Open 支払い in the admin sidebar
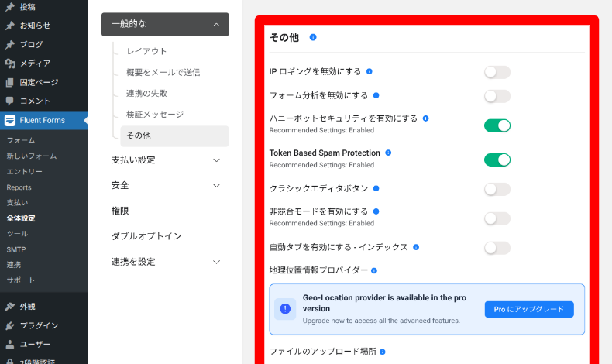 click(17, 202)
